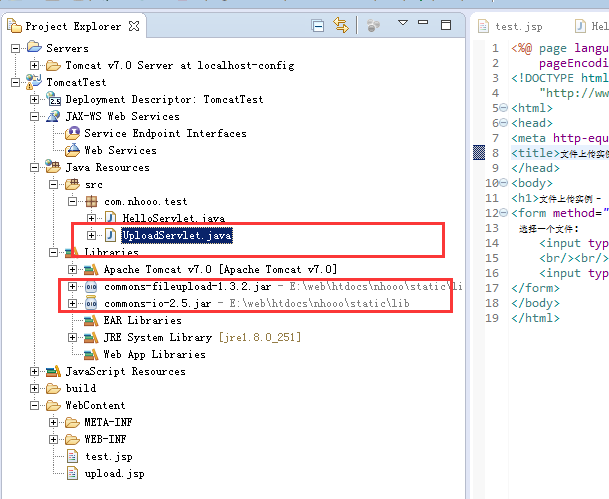
Task: Click the Focus on Active Task icon
Action: (x=372, y=25)
